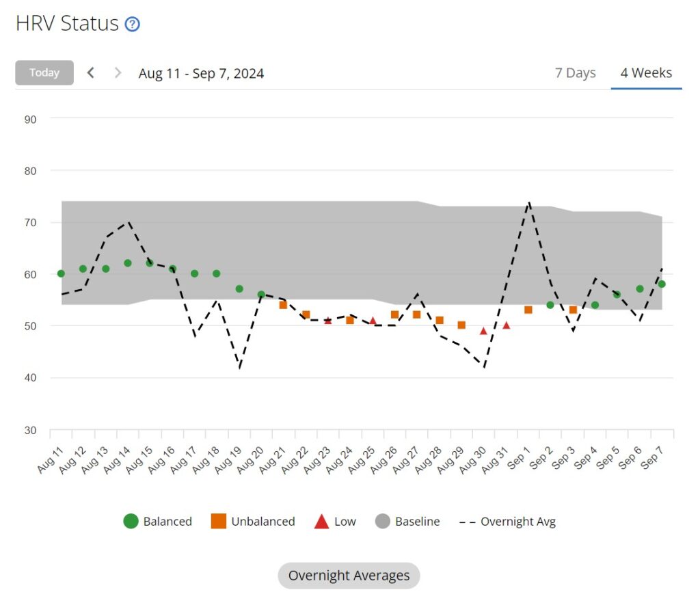Toggle the Baseline band in the legend

pyautogui.click(x=407, y=522)
